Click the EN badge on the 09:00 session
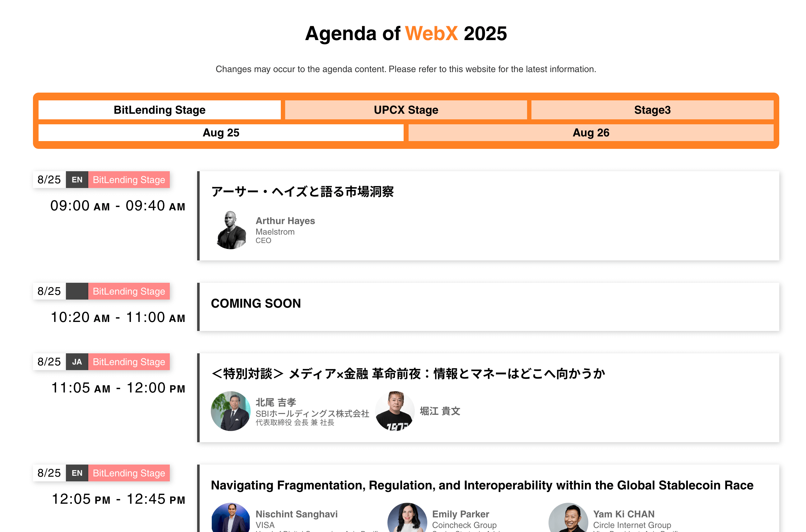The image size is (806, 532). coord(77,180)
